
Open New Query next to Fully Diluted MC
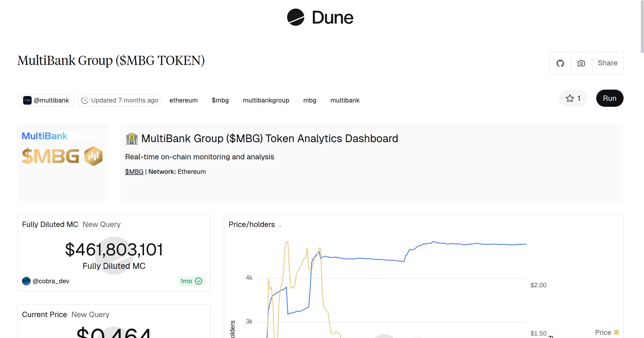[102, 224]
